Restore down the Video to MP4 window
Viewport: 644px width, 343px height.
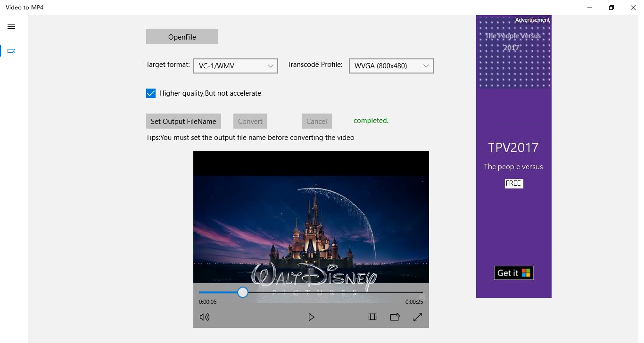click(x=611, y=8)
